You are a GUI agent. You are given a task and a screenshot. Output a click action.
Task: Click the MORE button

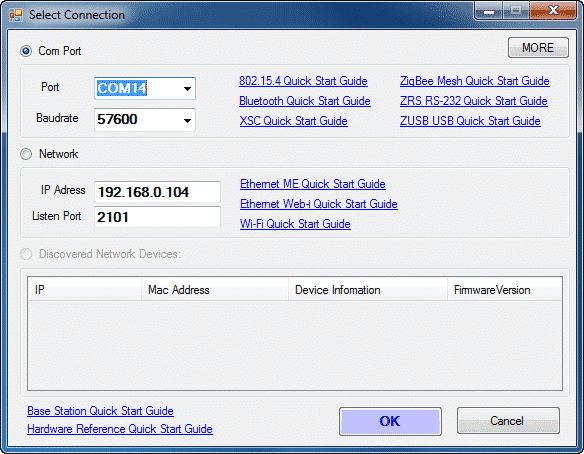538,48
